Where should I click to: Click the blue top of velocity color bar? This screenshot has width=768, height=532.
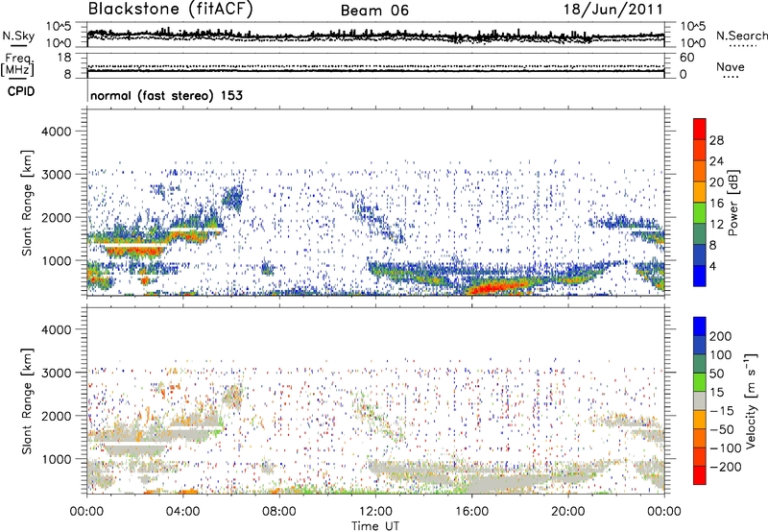pos(700,326)
